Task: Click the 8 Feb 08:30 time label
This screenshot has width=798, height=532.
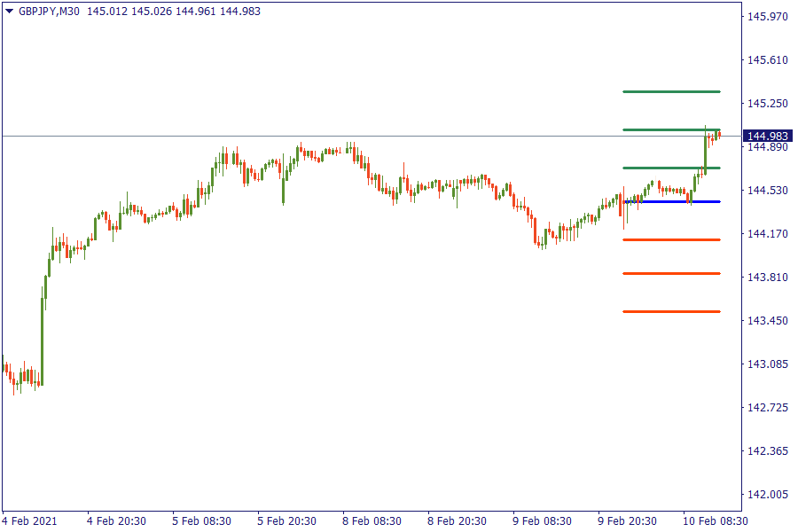Action: (x=373, y=520)
